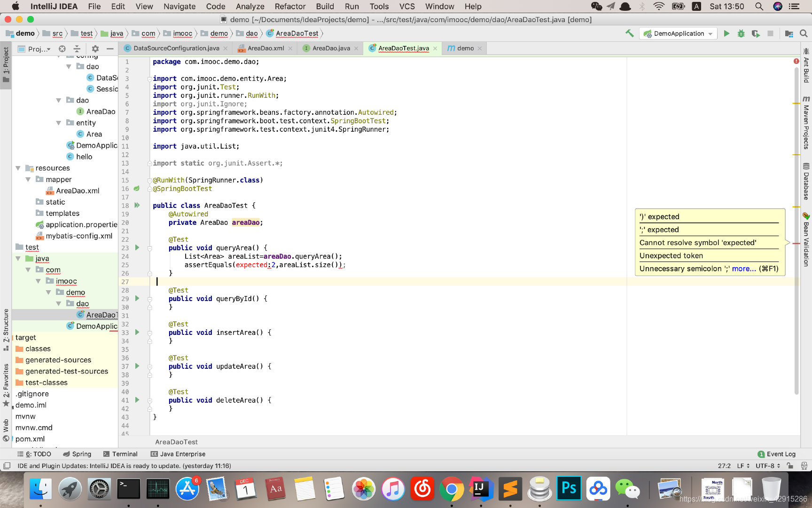Click AreaDaoTest breadcrumb below the editor

point(176,442)
